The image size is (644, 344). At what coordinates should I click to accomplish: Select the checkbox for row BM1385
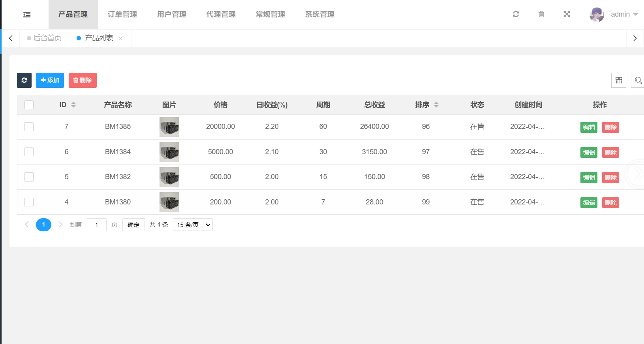point(29,127)
